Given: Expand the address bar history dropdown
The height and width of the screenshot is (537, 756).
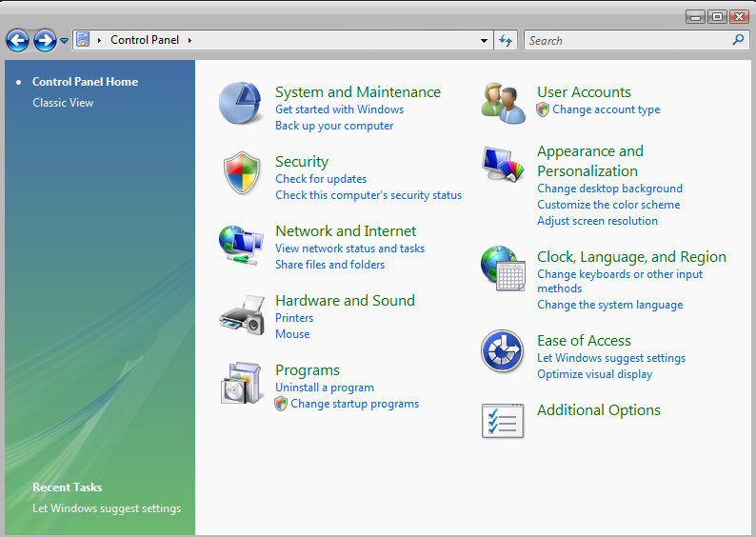Looking at the screenshot, I should (x=484, y=41).
